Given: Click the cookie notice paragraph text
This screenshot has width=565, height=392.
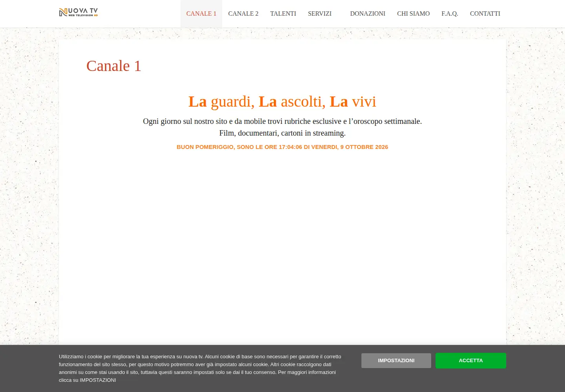Looking at the screenshot, I should click(x=200, y=368).
